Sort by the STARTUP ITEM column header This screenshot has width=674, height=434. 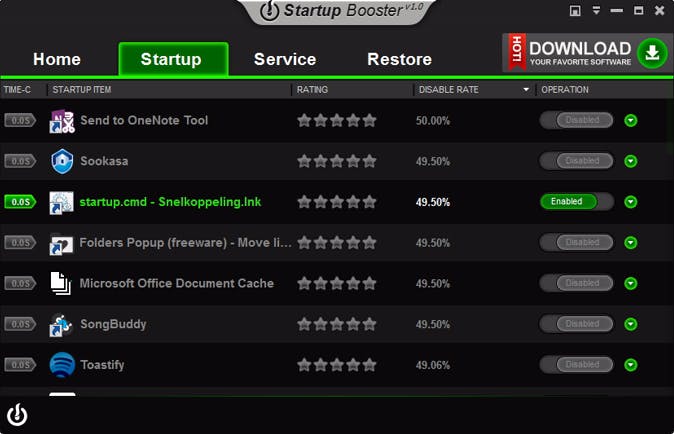coord(82,89)
